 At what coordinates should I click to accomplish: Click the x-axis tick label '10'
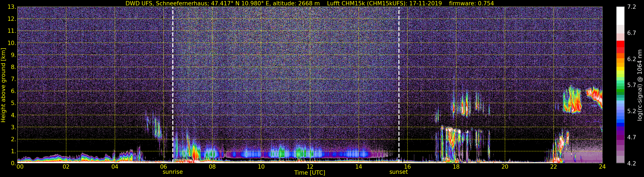pos(261,166)
